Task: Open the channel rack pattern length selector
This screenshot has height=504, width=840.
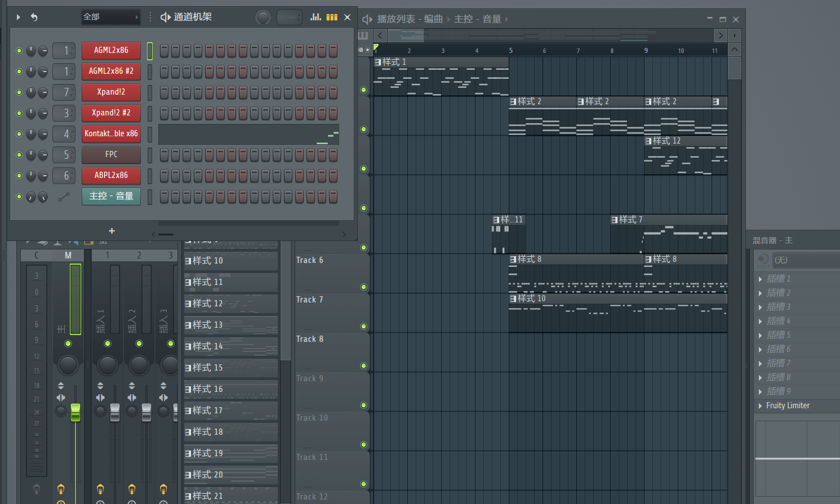Action: (290, 17)
